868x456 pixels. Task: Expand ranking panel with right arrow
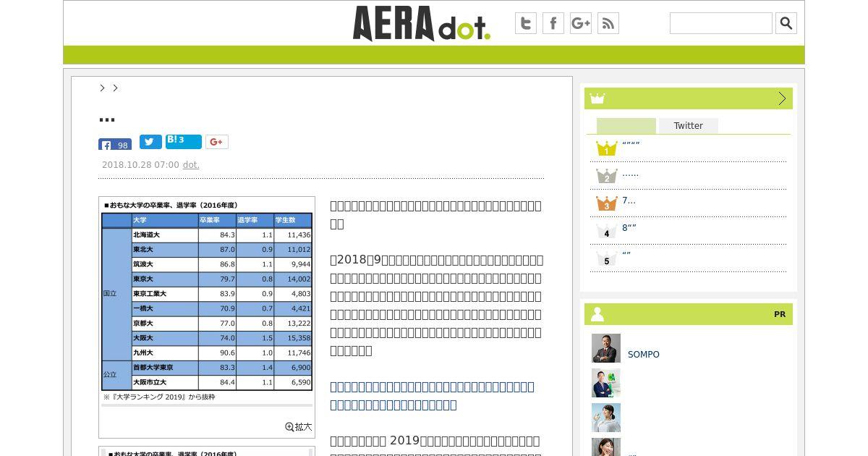click(x=782, y=98)
